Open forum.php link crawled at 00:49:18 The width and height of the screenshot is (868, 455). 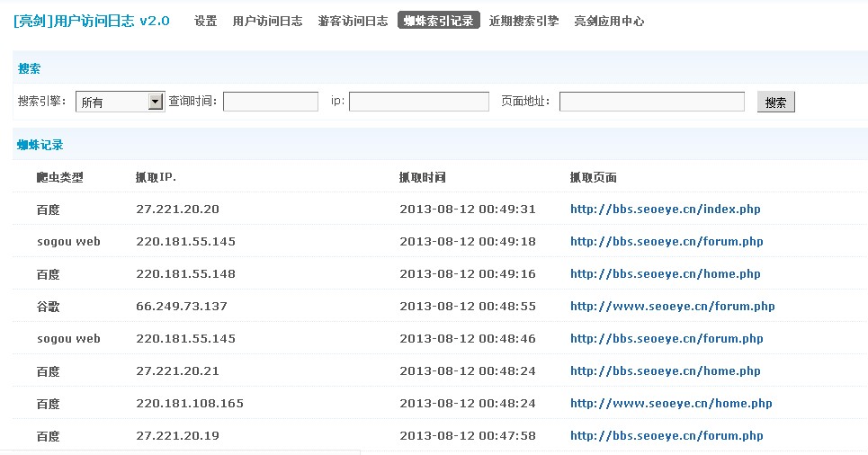667,241
